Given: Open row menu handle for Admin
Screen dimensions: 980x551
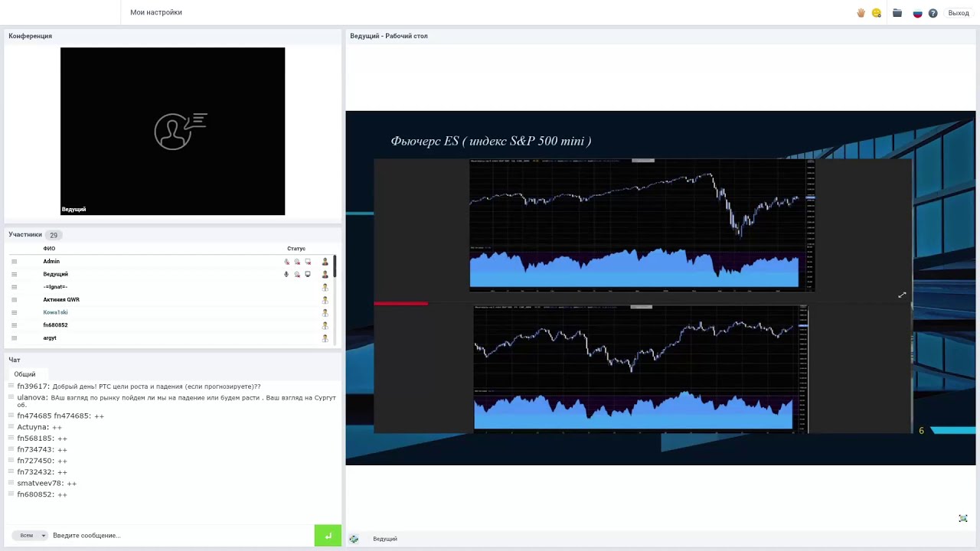Looking at the screenshot, I should pos(14,262).
